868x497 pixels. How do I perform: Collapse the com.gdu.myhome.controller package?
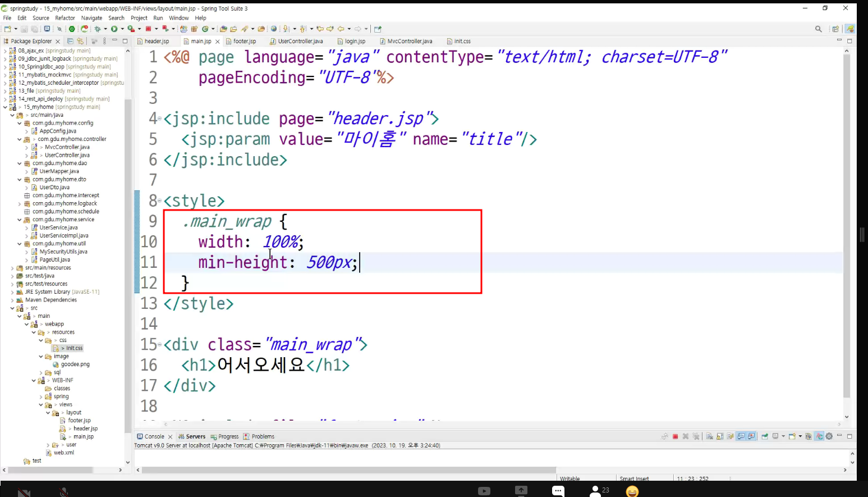pyautogui.click(x=20, y=139)
